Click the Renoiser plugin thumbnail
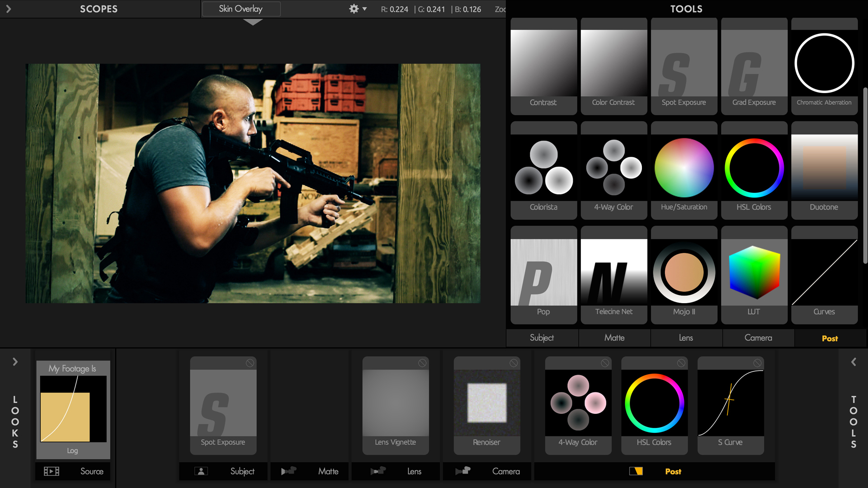Screen dimensions: 868x488 point(487,403)
